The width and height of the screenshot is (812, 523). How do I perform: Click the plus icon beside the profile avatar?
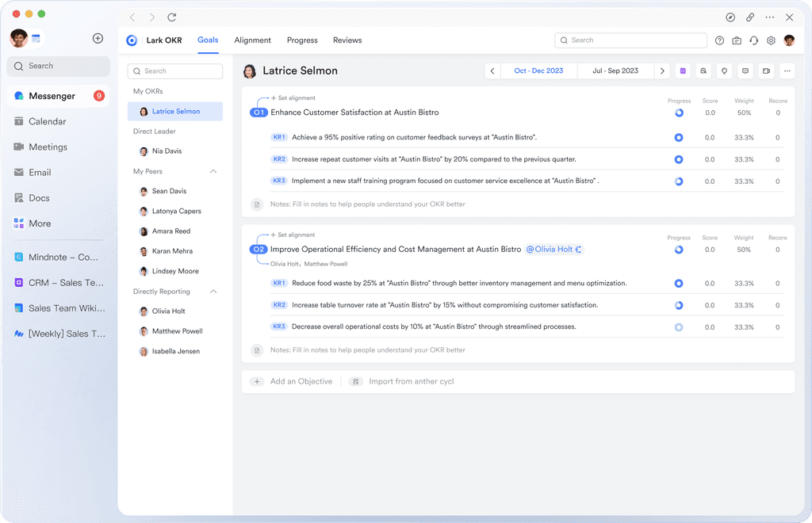(x=98, y=38)
